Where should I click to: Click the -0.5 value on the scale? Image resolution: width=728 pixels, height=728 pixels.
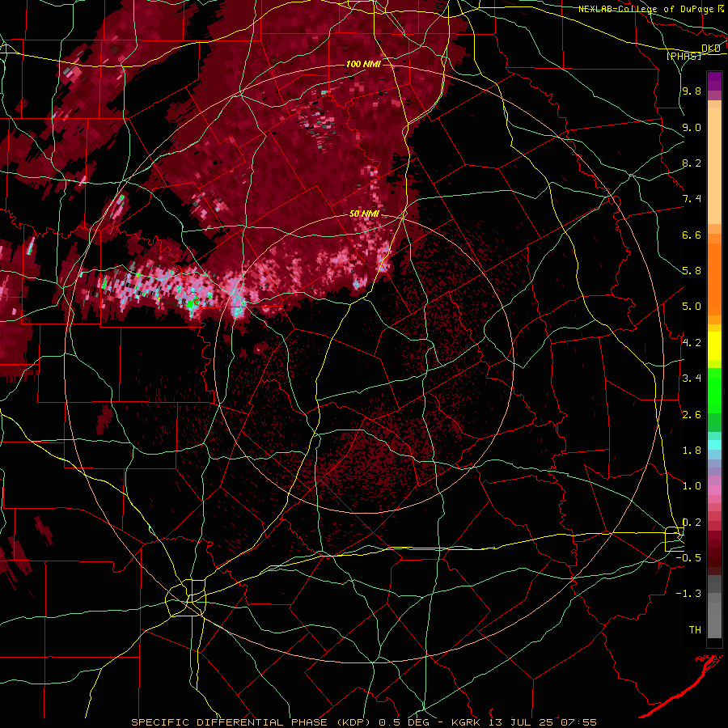[688, 558]
